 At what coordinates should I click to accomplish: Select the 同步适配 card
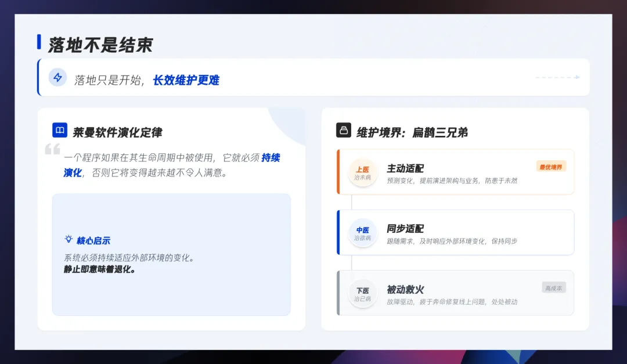click(456, 232)
